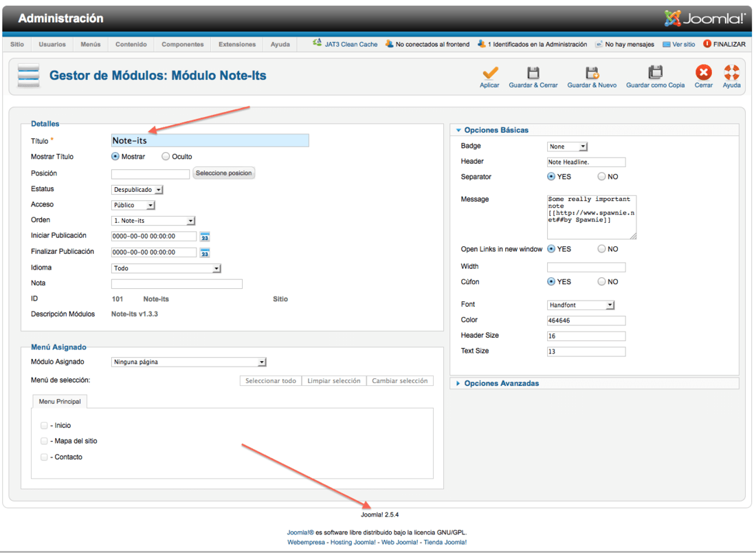The width and height of the screenshot is (756, 553).
Task: Click the Guardar como Copia icon
Action: coord(655,72)
